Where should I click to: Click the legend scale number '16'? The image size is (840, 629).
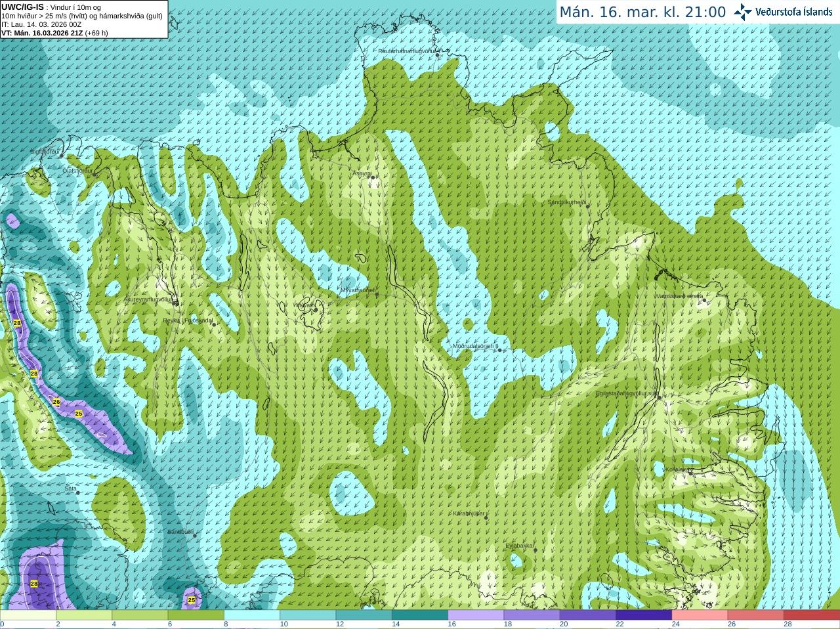(x=452, y=624)
